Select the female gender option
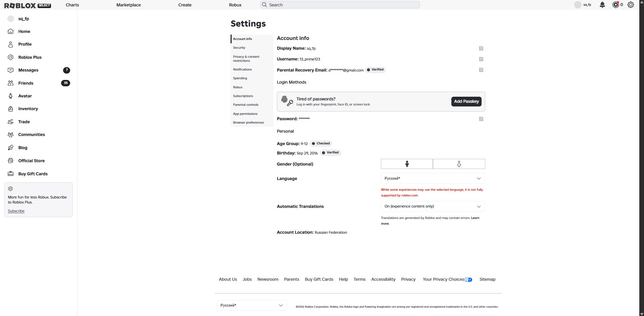This screenshot has width=644, height=316. pos(459,164)
